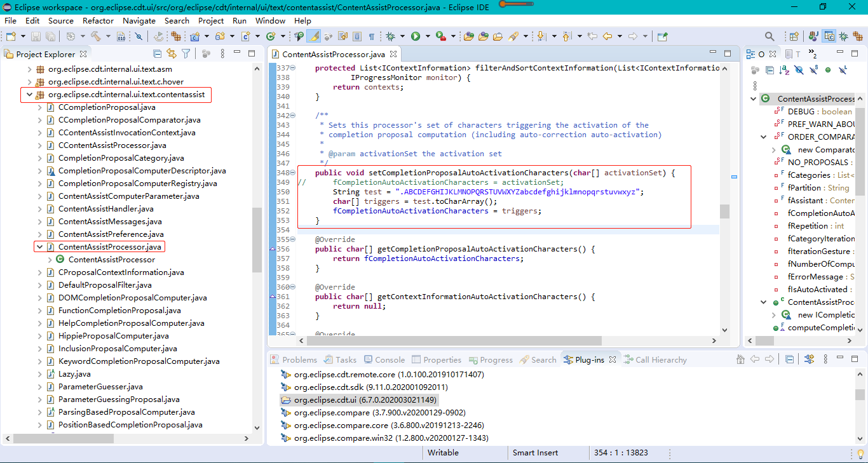Click the Build hammer icon
The height and width of the screenshot is (463, 868).
pyautogui.click(x=95, y=36)
